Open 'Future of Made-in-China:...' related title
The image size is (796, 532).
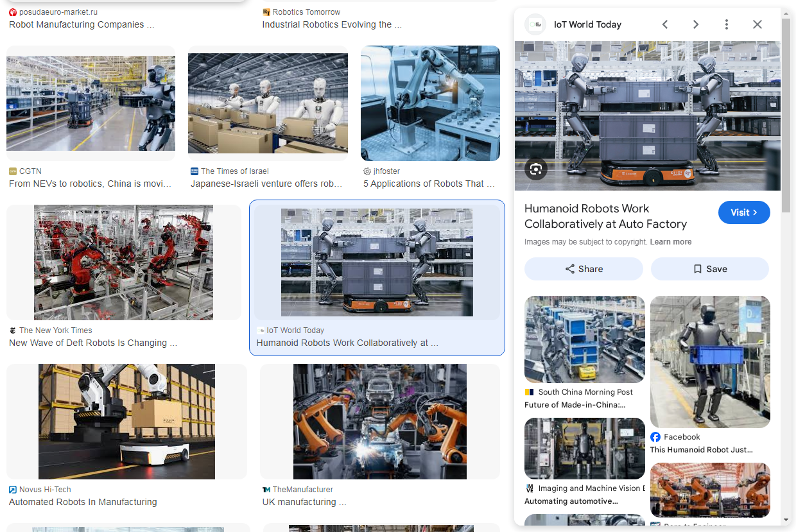[x=575, y=405]
